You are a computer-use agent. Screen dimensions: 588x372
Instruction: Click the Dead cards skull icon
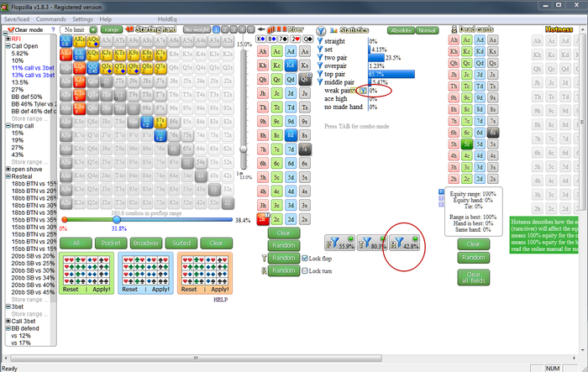point(454,29)
